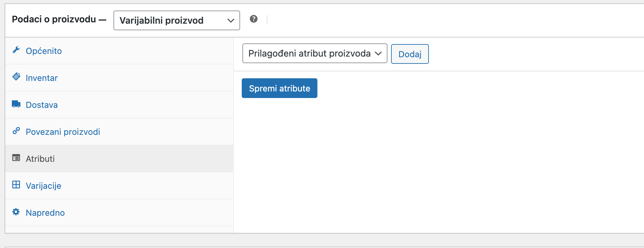Switch to the Varijacije tab
The width and height of the screenshot is (644, 248).
coord(43,186)
